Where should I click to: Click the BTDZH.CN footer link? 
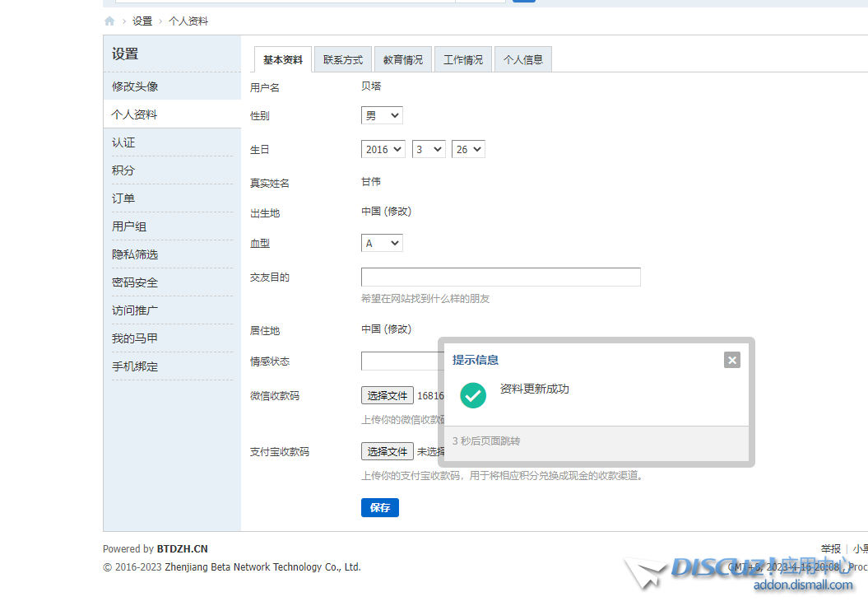(182, 548)
